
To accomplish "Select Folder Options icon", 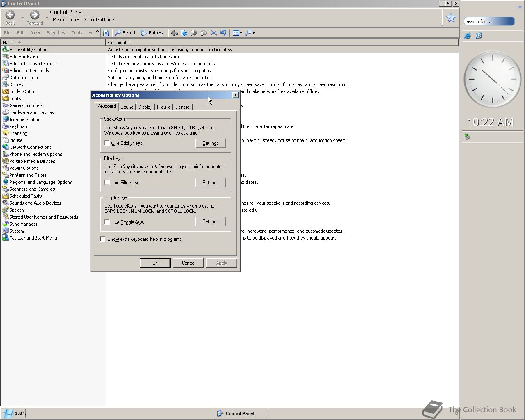I will click(x=6, y=91).
